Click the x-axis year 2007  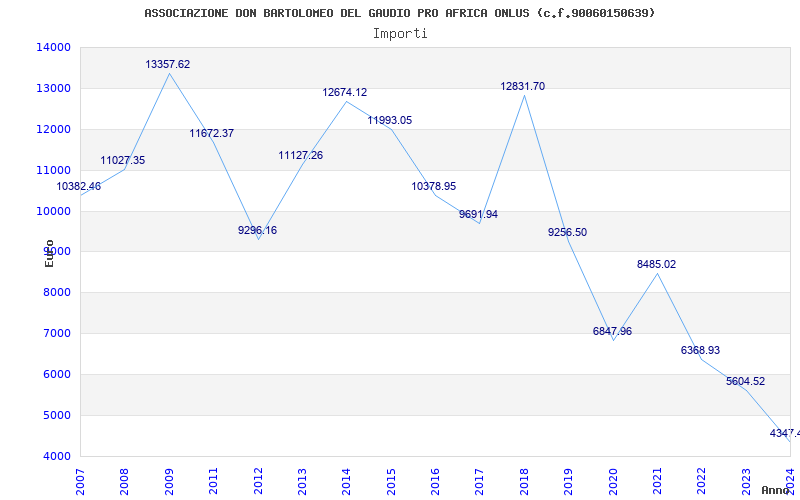(x=80, y=481)
